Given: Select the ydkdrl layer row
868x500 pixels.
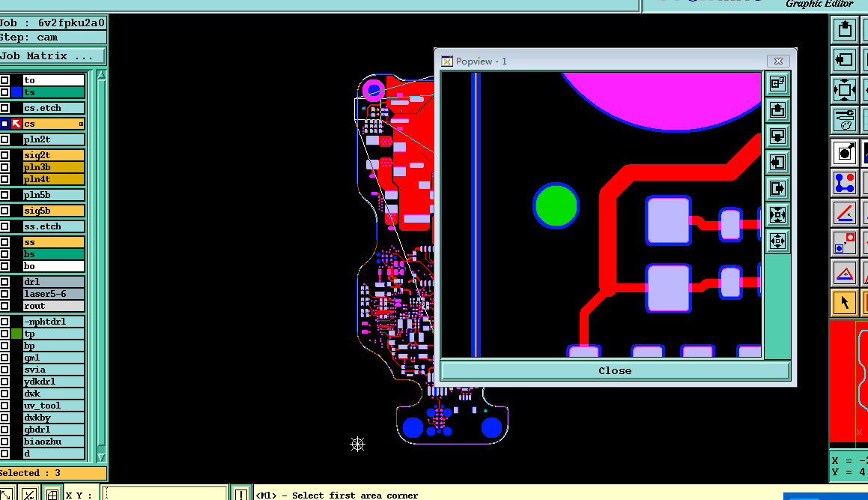Looking at the screenshot, I should click(53, 382).
